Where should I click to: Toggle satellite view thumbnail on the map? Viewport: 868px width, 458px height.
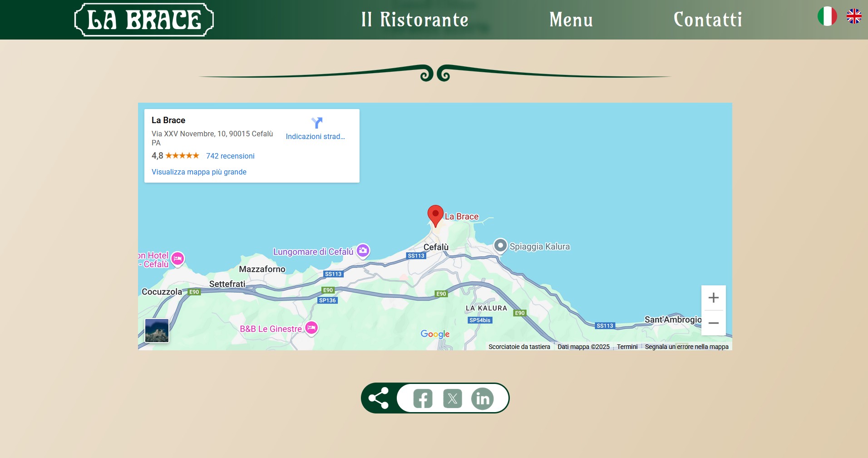click(157, 330)
